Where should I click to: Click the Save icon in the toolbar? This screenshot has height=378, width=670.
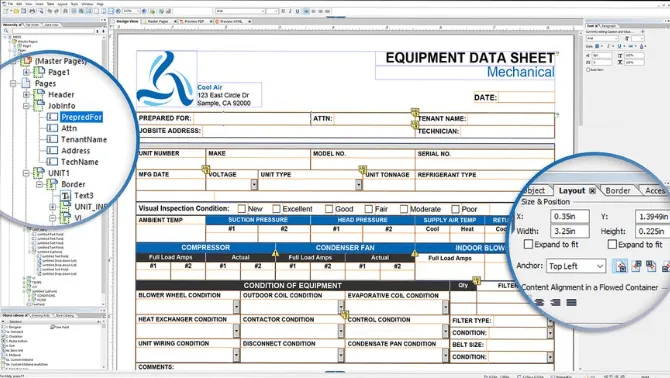[24, 11]
